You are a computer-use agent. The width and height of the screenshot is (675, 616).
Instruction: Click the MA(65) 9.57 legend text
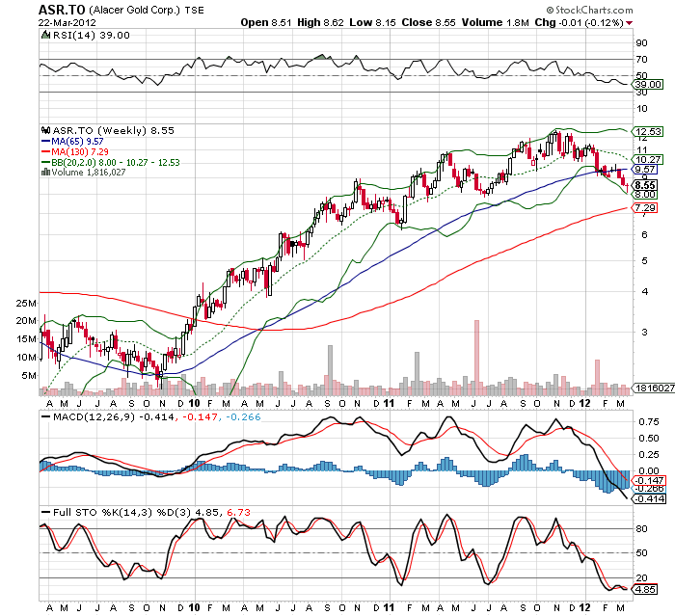click(x=77, y=141)
